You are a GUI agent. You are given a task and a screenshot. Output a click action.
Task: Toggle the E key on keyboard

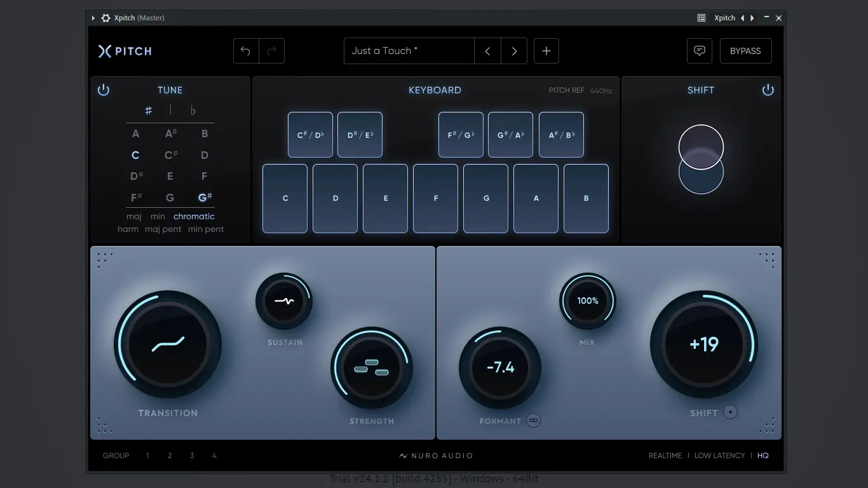(385, 198)
